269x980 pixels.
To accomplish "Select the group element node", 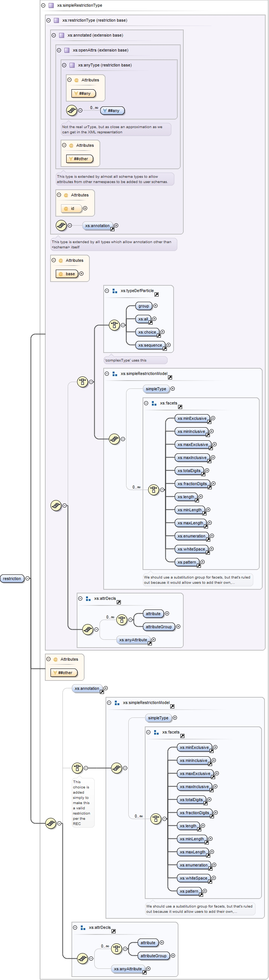I will 144,306.
